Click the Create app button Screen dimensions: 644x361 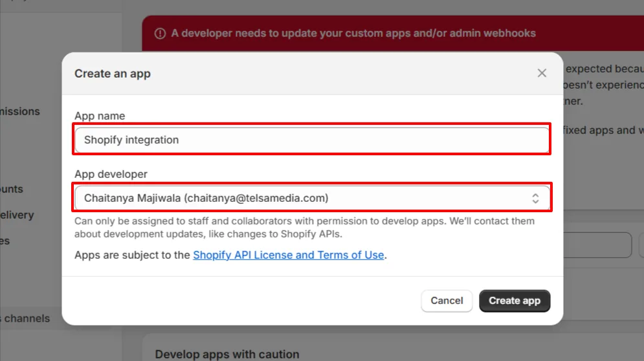click(514, 301)
